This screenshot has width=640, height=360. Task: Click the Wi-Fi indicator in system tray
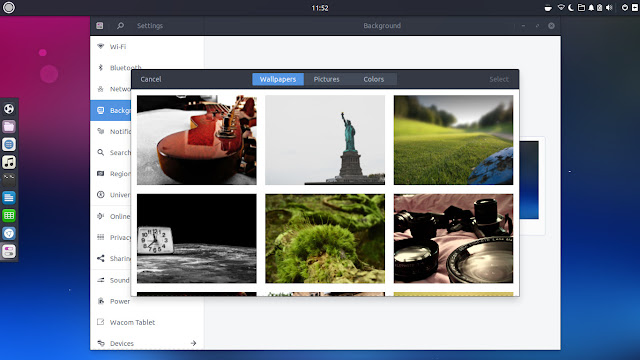561,7
